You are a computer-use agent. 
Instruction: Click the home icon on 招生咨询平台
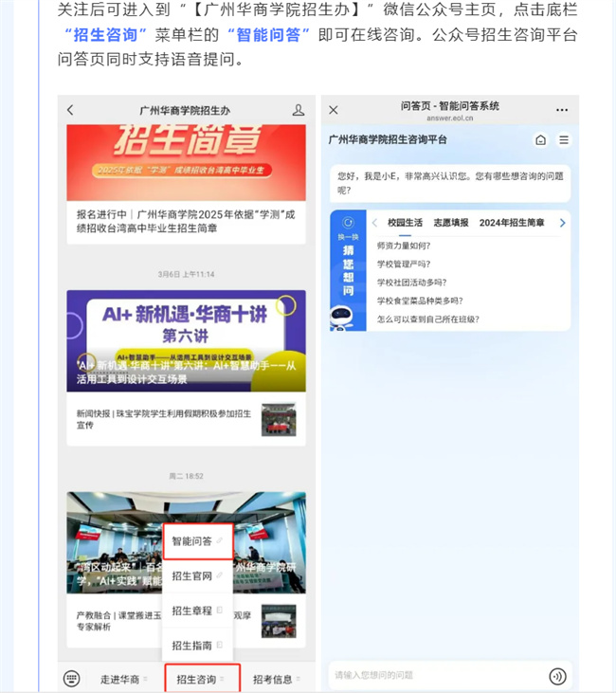pos(540,140)
